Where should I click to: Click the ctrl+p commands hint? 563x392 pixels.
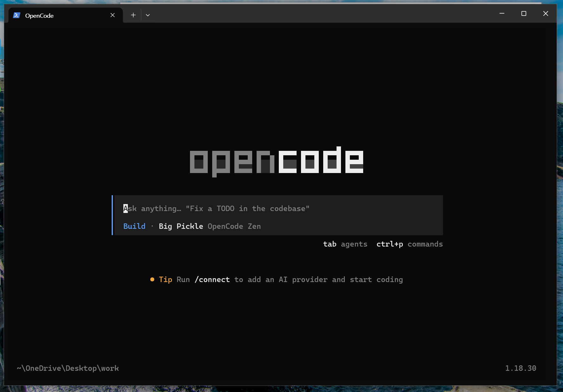(409, 244)
